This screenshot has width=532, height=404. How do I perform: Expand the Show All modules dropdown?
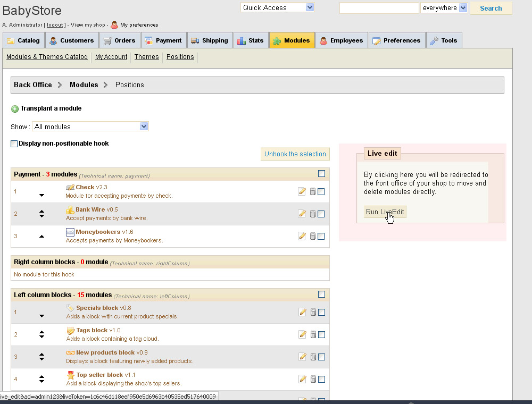[90, 127]
